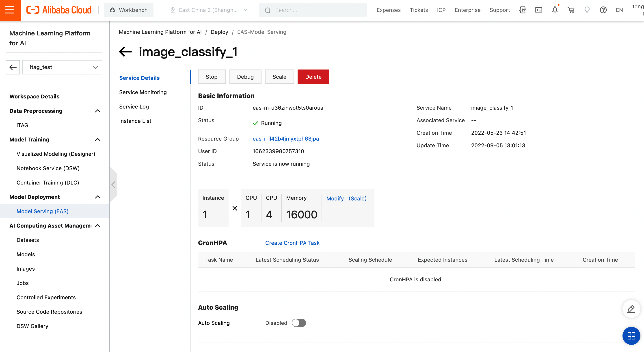This screenshot has width=644, height=352.
Task: Collapse the Model Training section
Action: (x=98, y=140)
